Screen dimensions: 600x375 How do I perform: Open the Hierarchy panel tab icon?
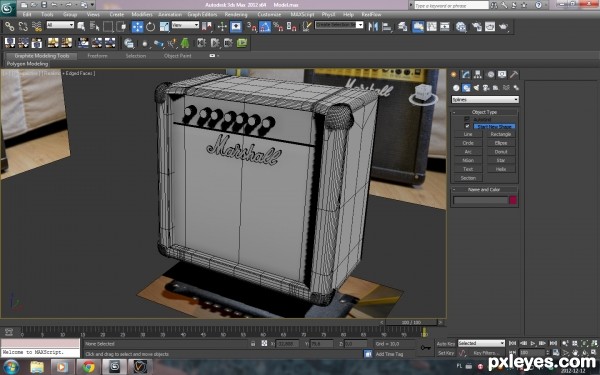[478, 74]
